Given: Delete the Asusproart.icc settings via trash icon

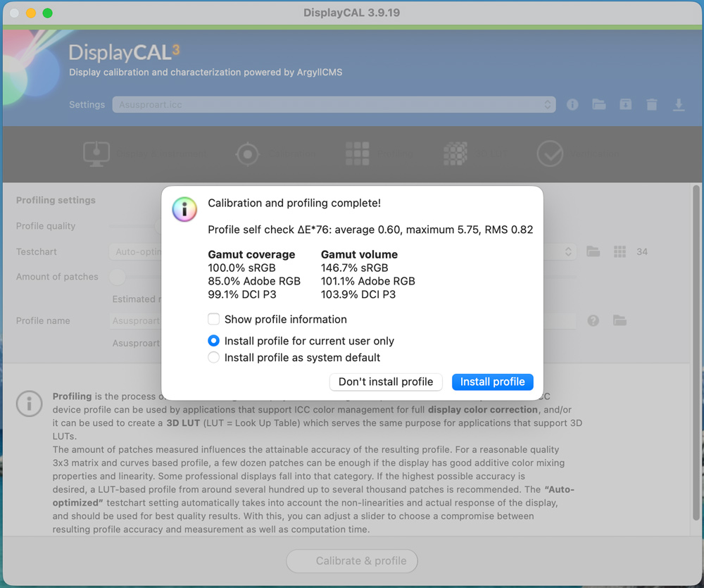Looking at the screenshot, I should tap(652, 105).
